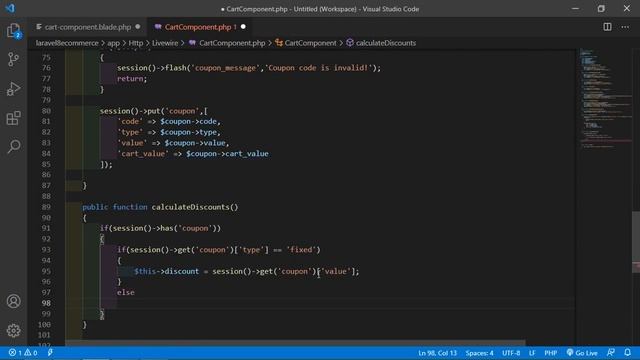Open the notifications bell
The width and height of the screenshot is (640, 360).
[x=627, y=352]
